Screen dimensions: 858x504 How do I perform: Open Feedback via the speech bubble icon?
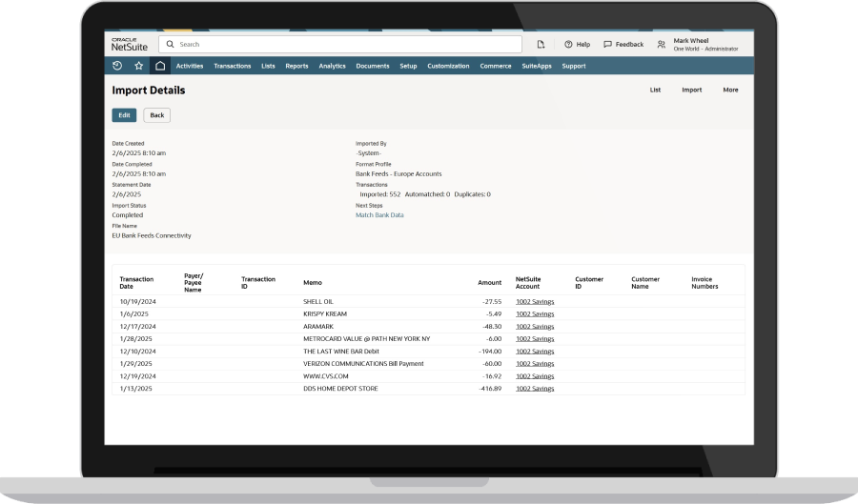[x=607, y=44]
